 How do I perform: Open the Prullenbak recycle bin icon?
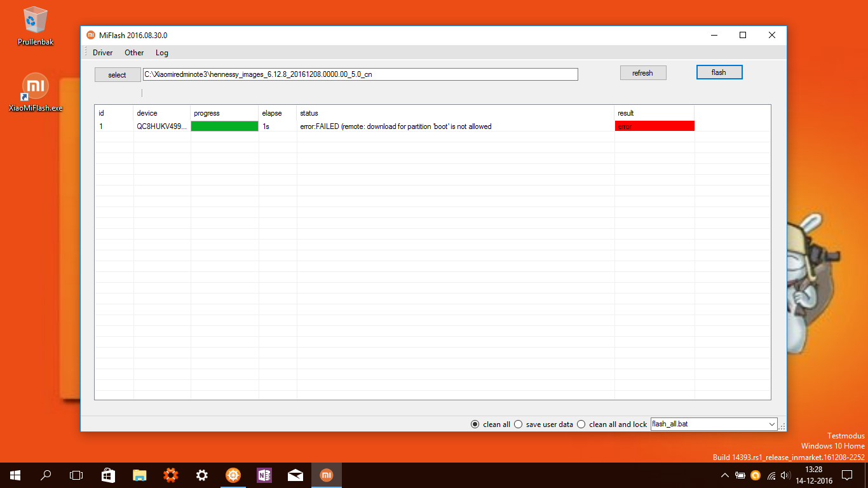coord(35,27)
